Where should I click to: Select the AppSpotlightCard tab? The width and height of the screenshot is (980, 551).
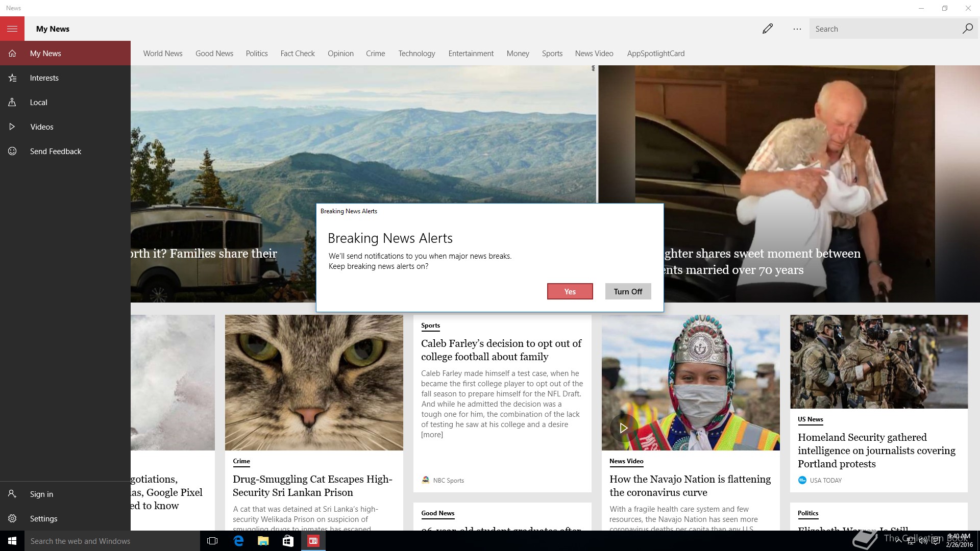point(656,53)
